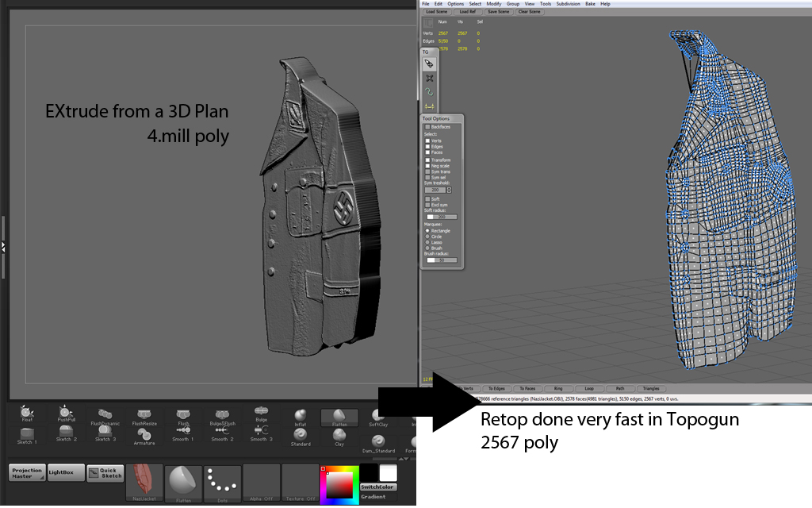Screen dimensions: 812x508
Task: Choose the Smooth 2 brush
Action: tap(222, 434)
